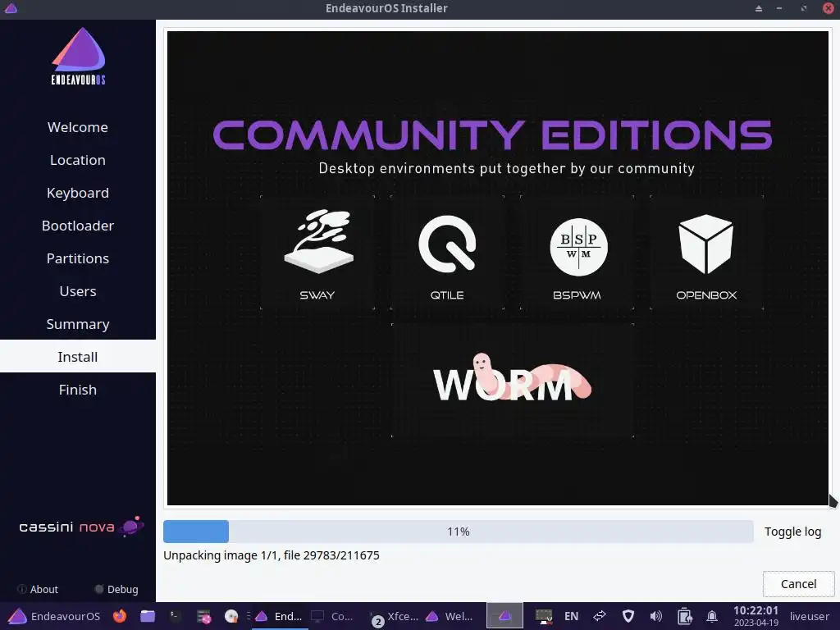Image resolution: width=840 pixels, height=630 pixels.
Task: Click the window title bar app icon
Action: 11,8
